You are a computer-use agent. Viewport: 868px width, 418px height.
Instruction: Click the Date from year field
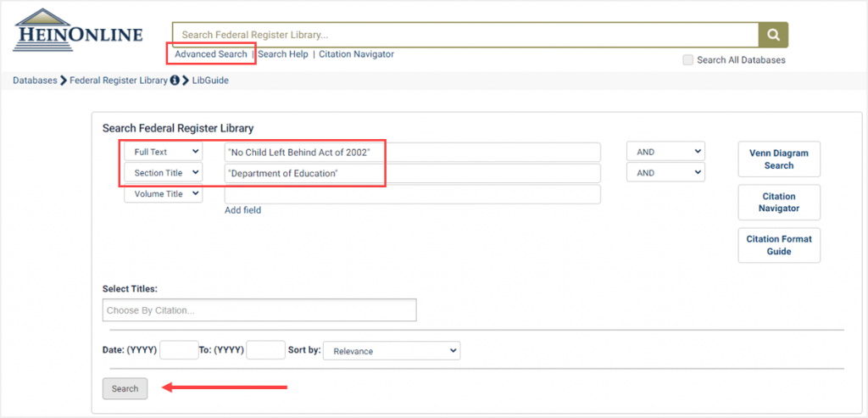(179, 350)
